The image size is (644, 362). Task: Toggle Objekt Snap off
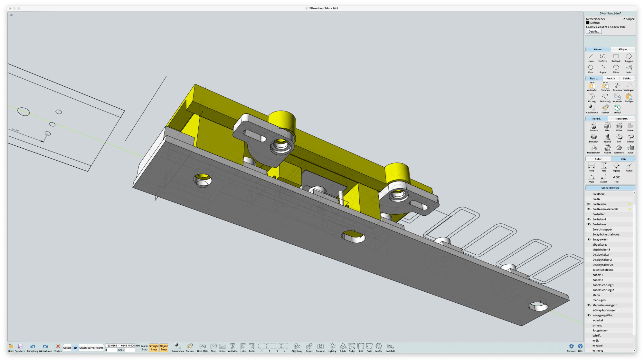164,347
